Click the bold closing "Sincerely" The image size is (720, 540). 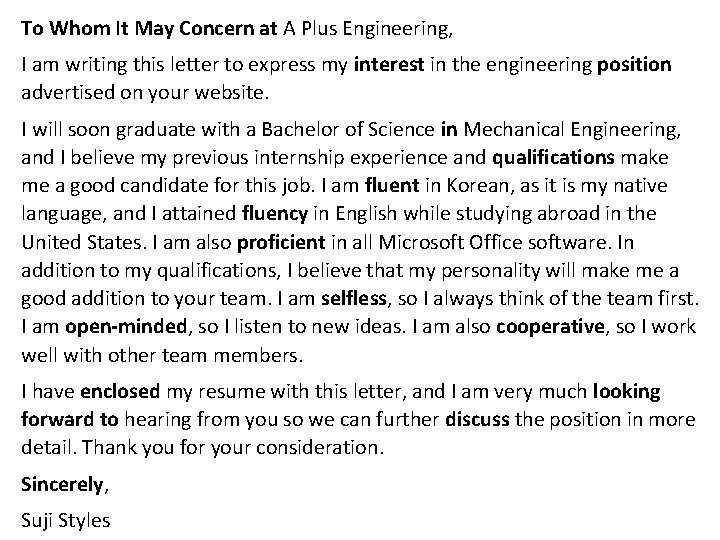[x=61, y=485]
